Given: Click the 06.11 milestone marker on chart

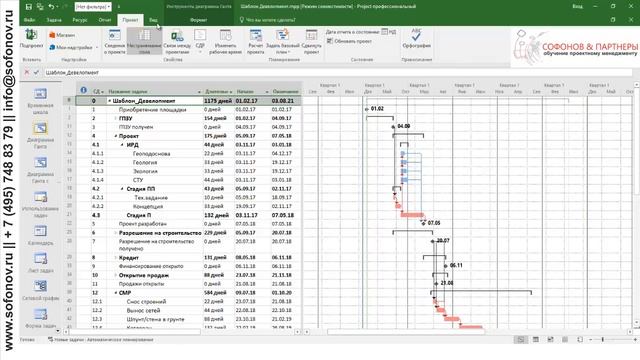Looking at the screenshot, I should 445,266.
